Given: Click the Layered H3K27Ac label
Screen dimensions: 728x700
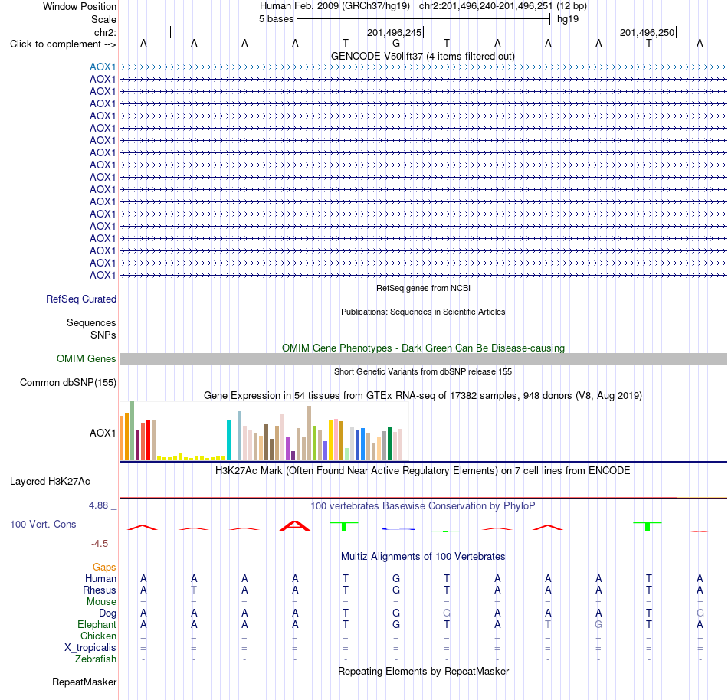Looking at the screenshot, I should [50, 482].
